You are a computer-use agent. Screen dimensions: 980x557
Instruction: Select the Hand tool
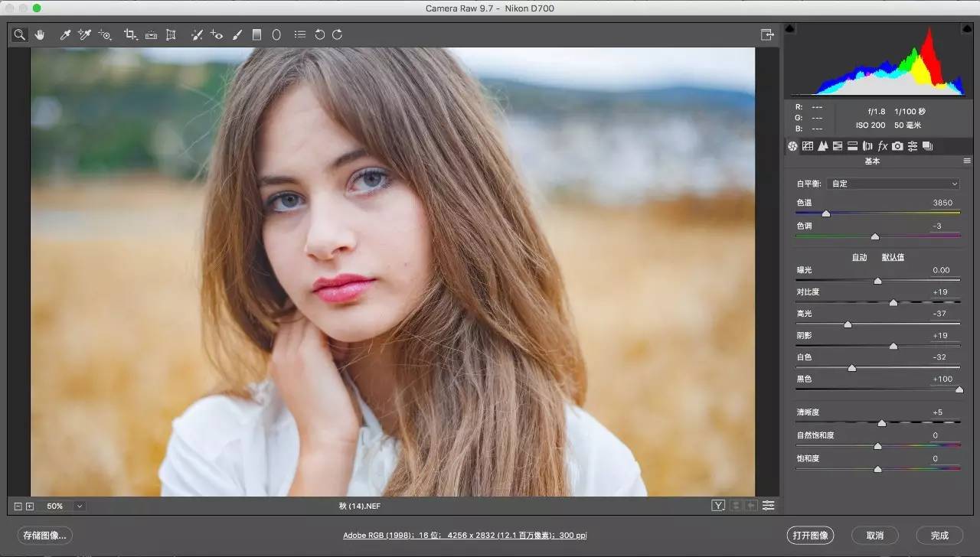pyautogui.click(x=39, y=34)
